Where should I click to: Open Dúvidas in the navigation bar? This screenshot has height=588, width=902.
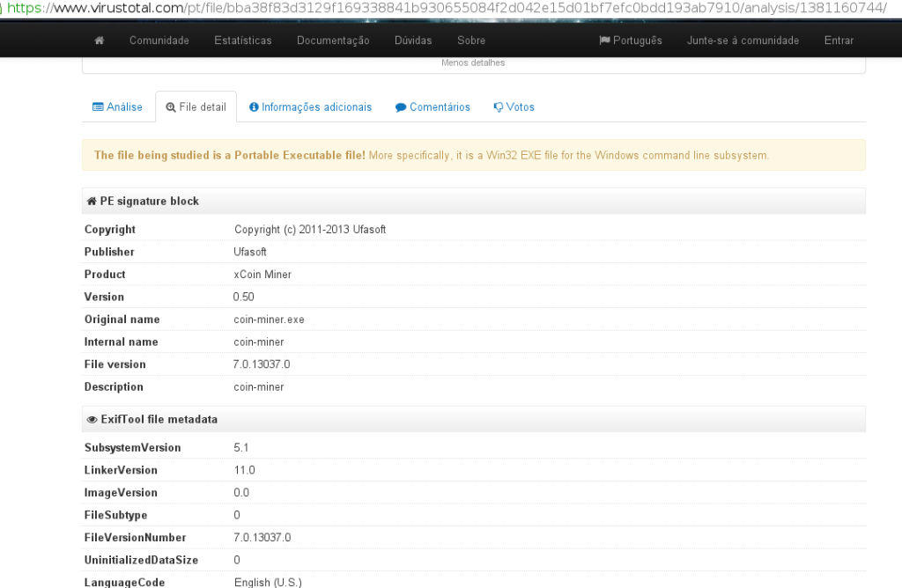click(413, 40)
